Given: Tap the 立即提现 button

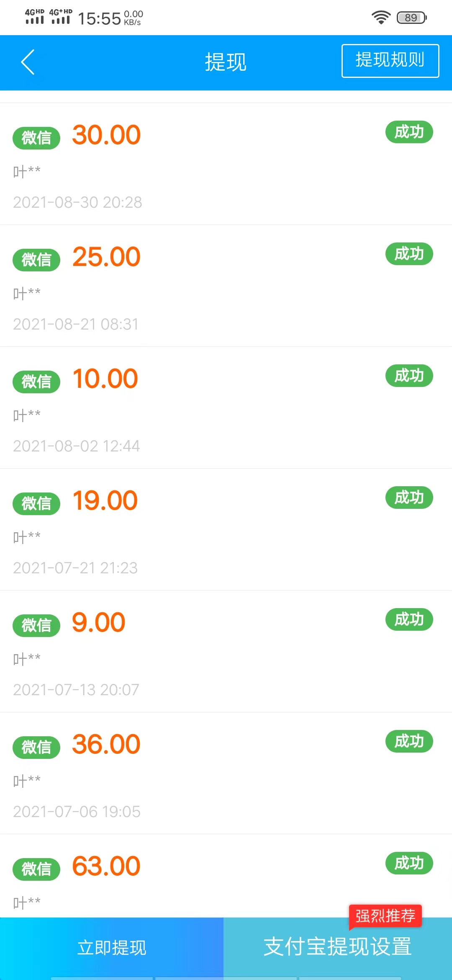Looking at the screenshot, I should (x=112, y=947).
